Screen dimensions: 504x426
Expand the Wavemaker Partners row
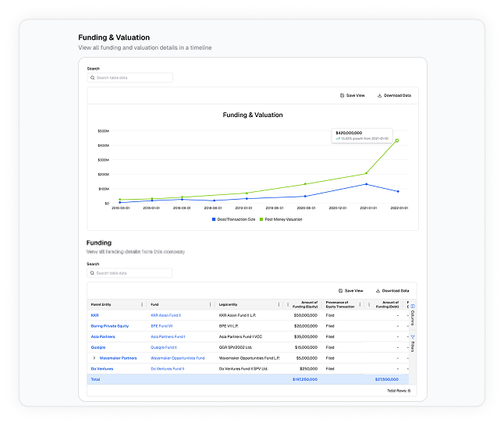click(94, 357)
